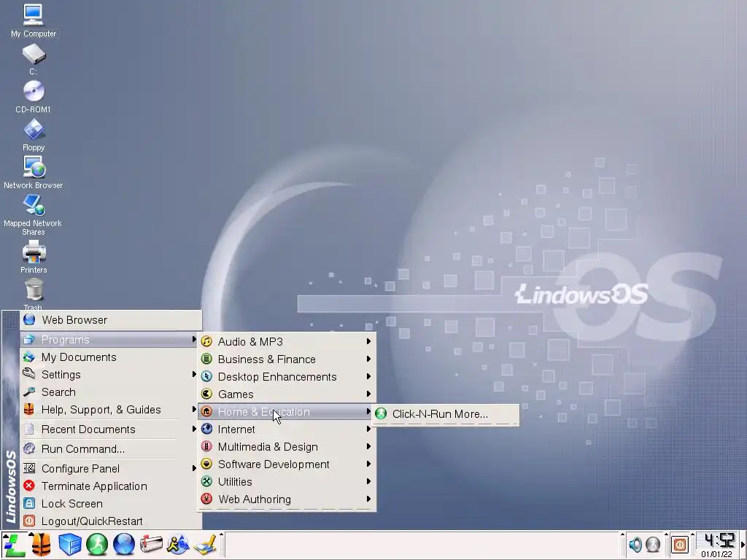Screen dimensions: 747x560
Task: Click the right arrow at panel end
Action: [743, 544]
